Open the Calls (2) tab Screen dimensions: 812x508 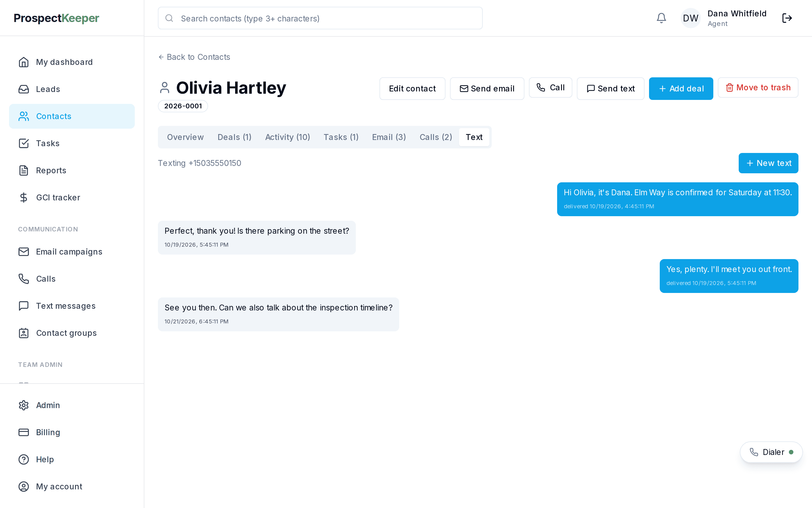(x=436, y=137)
